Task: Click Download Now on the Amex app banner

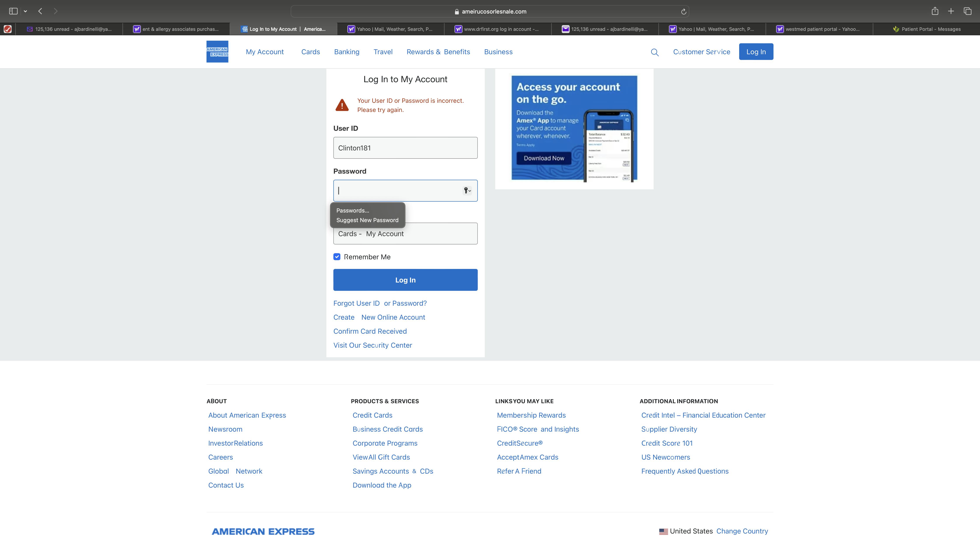Action: coord(544,158)
